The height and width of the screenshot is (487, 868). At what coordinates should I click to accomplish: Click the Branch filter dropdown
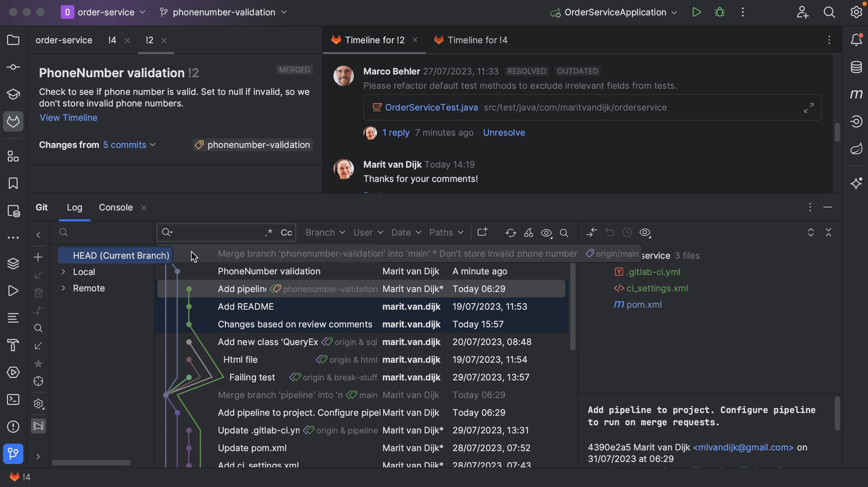coord(325,232)
